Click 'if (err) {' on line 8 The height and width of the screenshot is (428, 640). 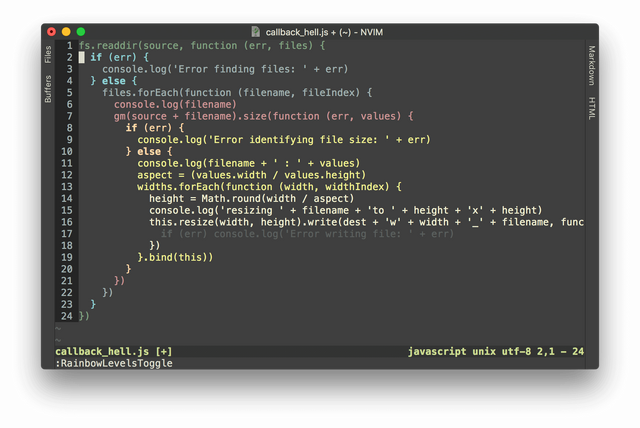click(155, 128)
